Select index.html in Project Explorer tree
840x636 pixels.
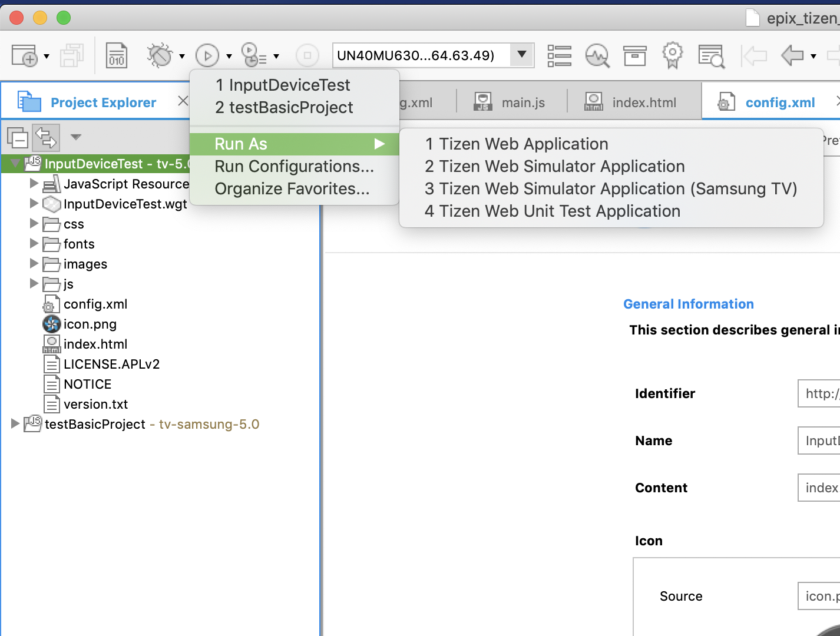(x=95, y=344)
